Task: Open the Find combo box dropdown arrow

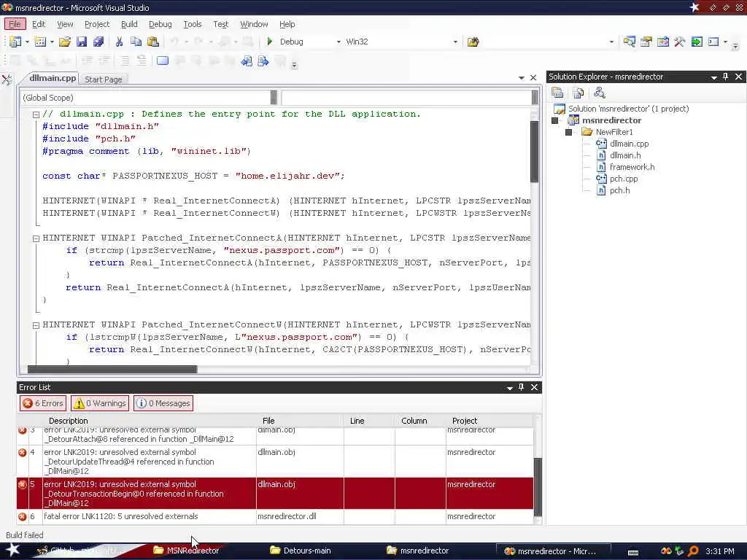Action: click(612, 42)
